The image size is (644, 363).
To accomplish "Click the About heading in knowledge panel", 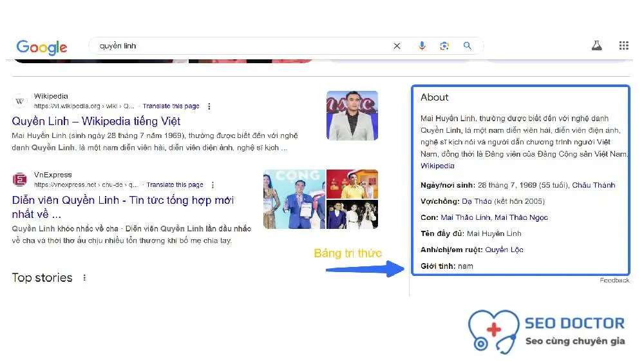I will click(435, 97).
